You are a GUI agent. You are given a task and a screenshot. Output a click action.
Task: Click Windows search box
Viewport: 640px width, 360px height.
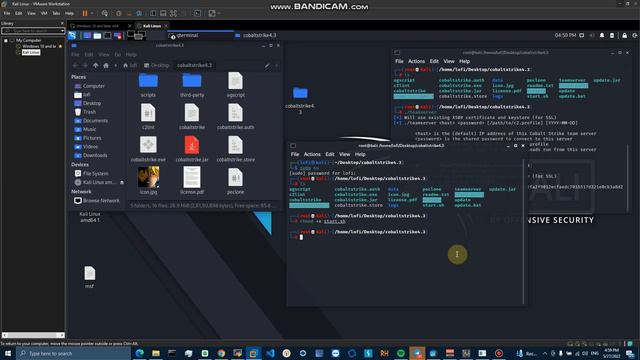coord(73,353)
